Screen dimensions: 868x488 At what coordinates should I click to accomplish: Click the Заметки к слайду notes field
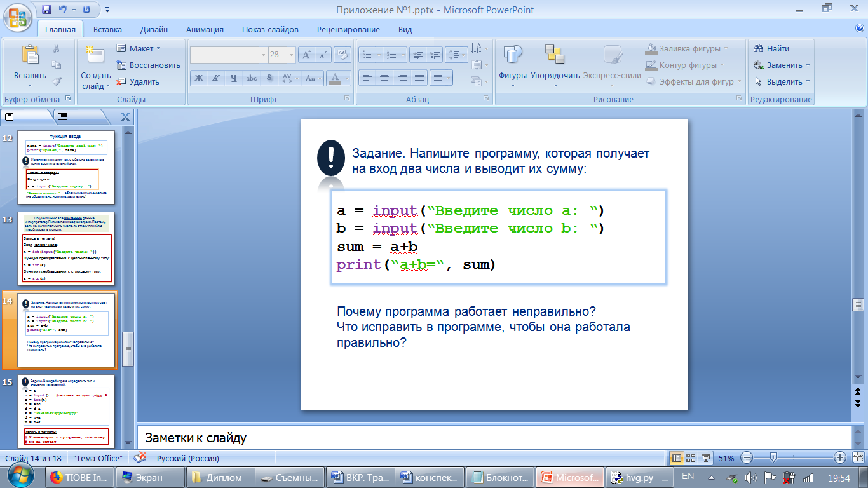(493, 438)
